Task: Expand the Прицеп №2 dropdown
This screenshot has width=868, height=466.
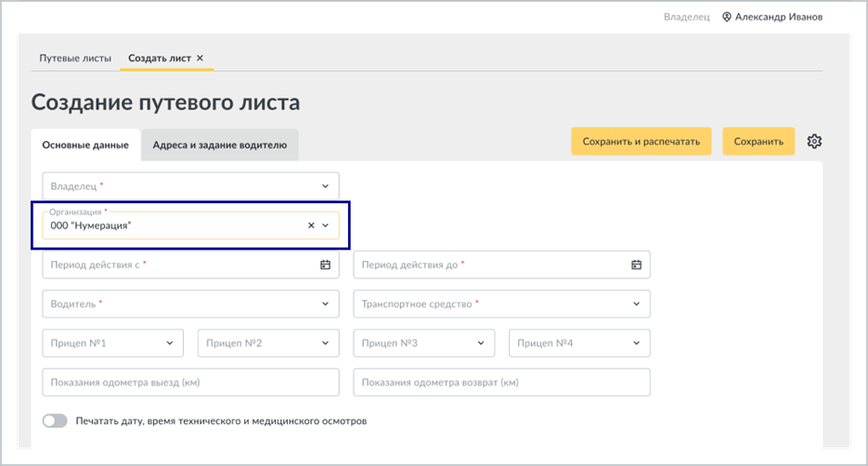Action: pyautogui.click(x=325, y=343)
